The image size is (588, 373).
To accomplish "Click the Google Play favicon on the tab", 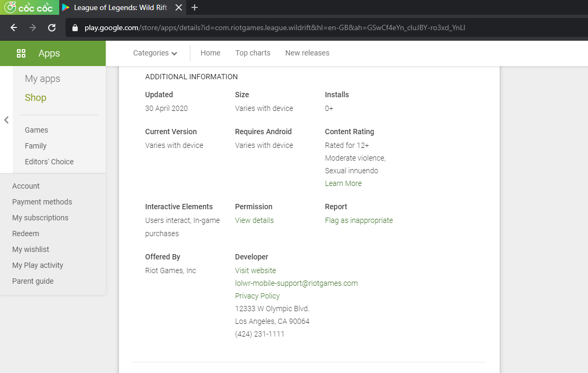I will 66,7.
